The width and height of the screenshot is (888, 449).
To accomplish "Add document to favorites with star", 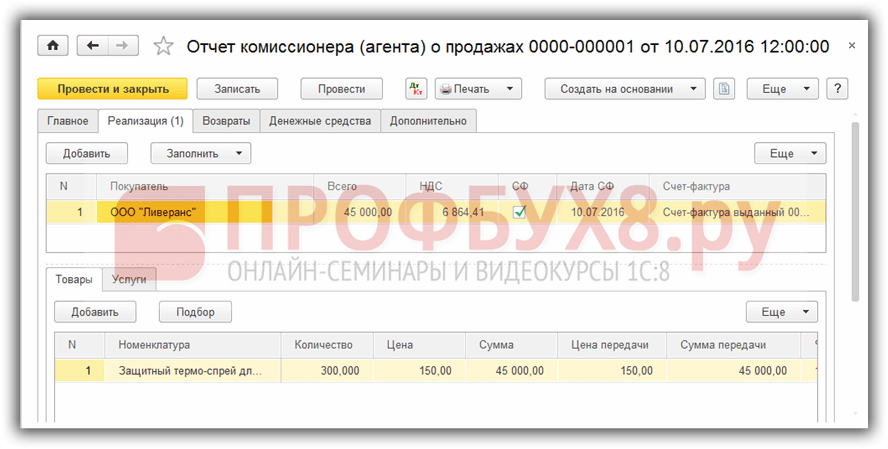I will (x=163, y=46).
